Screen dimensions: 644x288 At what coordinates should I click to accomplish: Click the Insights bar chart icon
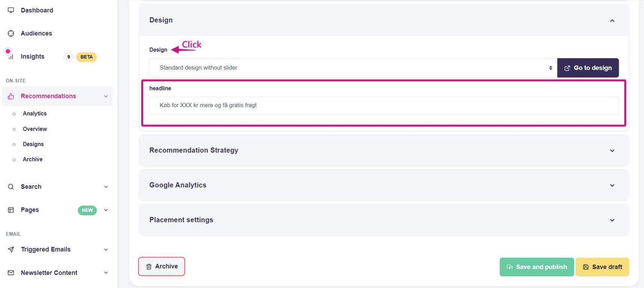11,57
